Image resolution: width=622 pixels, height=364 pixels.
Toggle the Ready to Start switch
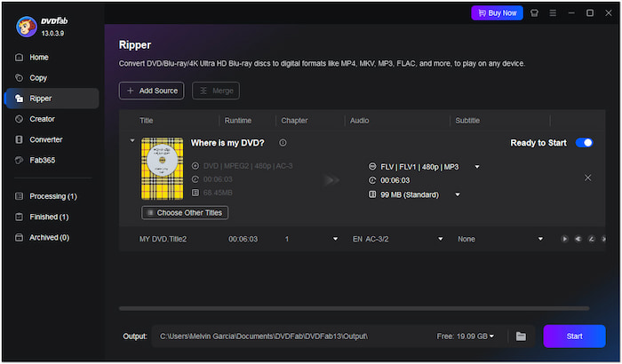click(x=584, y=143)
